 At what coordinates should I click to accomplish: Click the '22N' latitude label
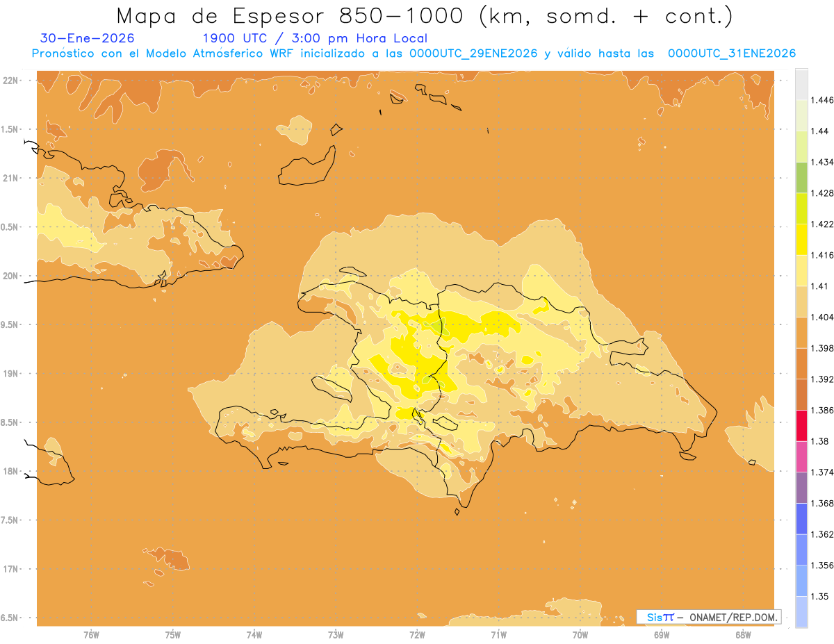pyautogui.click(x=10, y=81)
